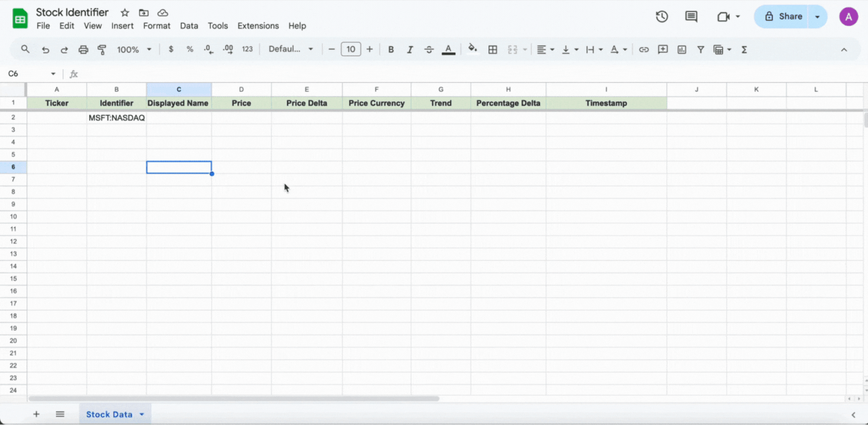This screenshot has width=868, height=425.
Task: Click the video meeting camera icon
Action: click(x=723, y=17)
